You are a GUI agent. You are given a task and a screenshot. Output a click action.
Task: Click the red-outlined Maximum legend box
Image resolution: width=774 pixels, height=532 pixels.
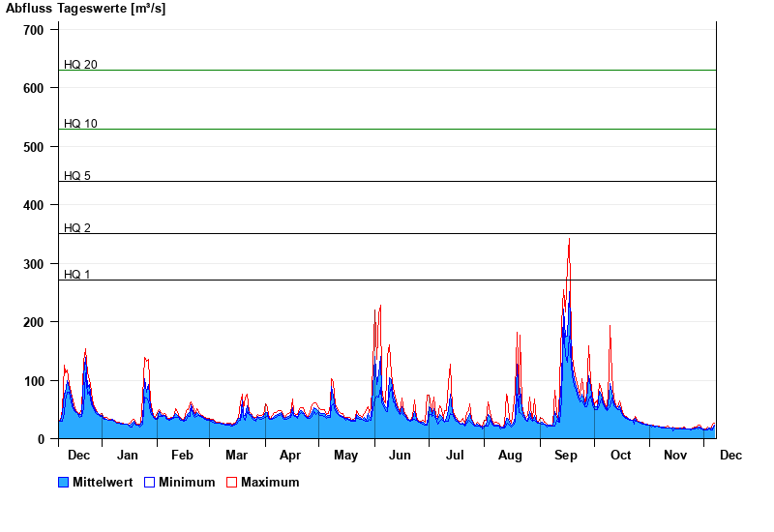coord(231,482)
